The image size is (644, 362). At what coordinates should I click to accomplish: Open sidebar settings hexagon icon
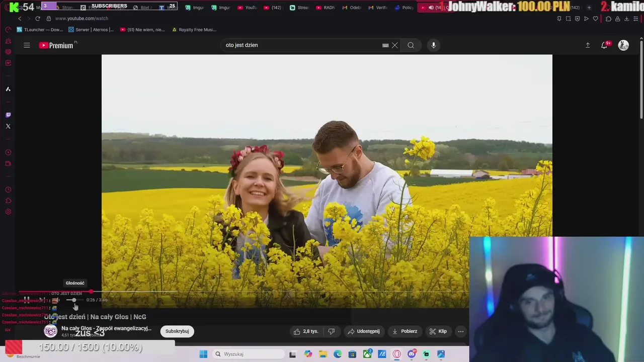8,212
